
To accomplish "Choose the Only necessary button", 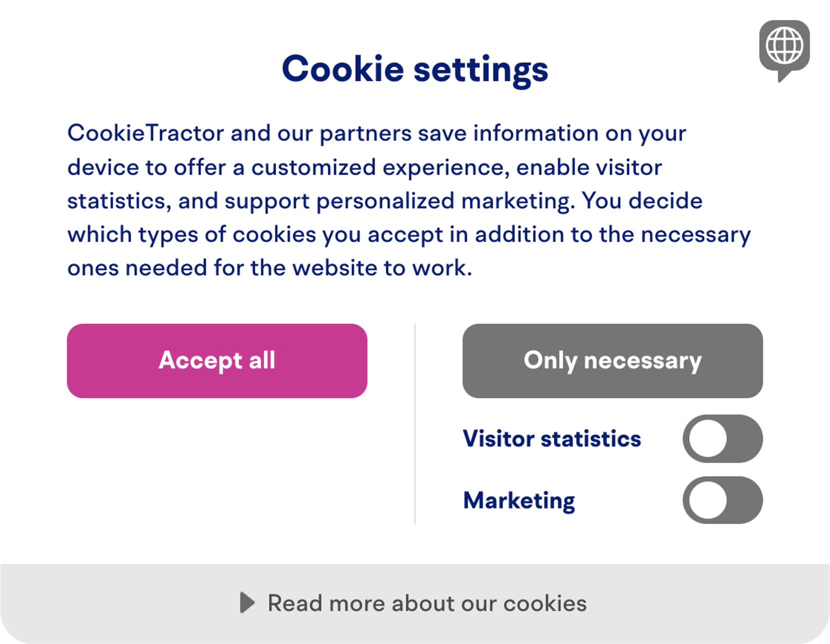I will [612, 360].
